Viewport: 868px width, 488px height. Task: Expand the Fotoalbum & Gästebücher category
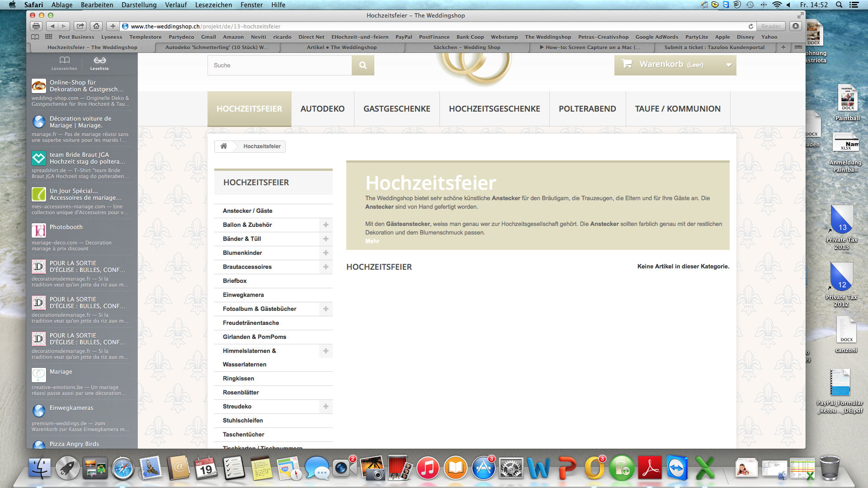[325, 309]
